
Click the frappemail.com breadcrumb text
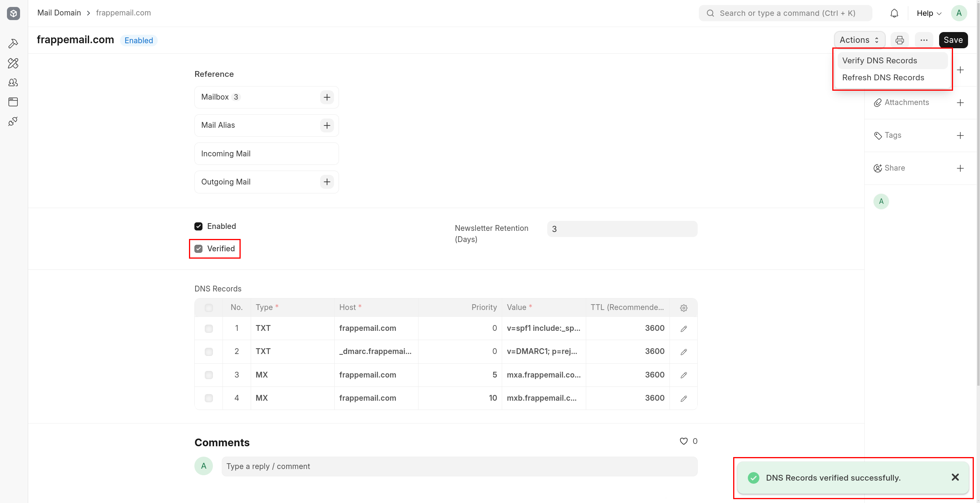point(123,13)
